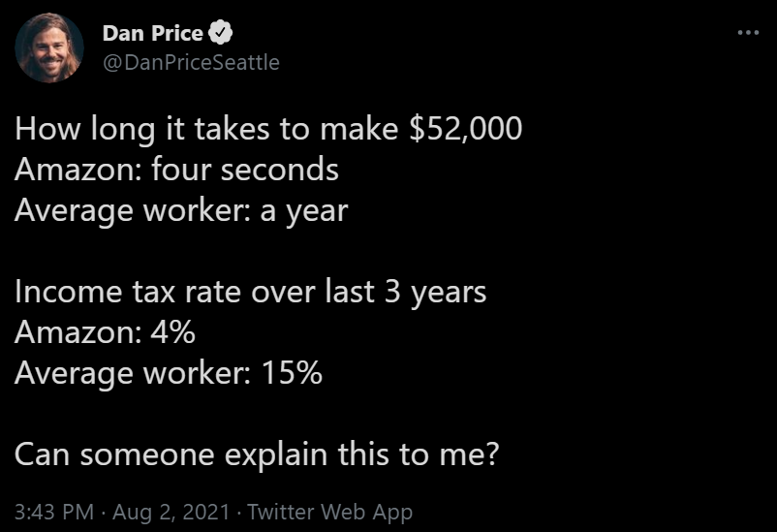Click the words "a year"
This screenshot has width=777, height=532.
click(x=304, y=210)
